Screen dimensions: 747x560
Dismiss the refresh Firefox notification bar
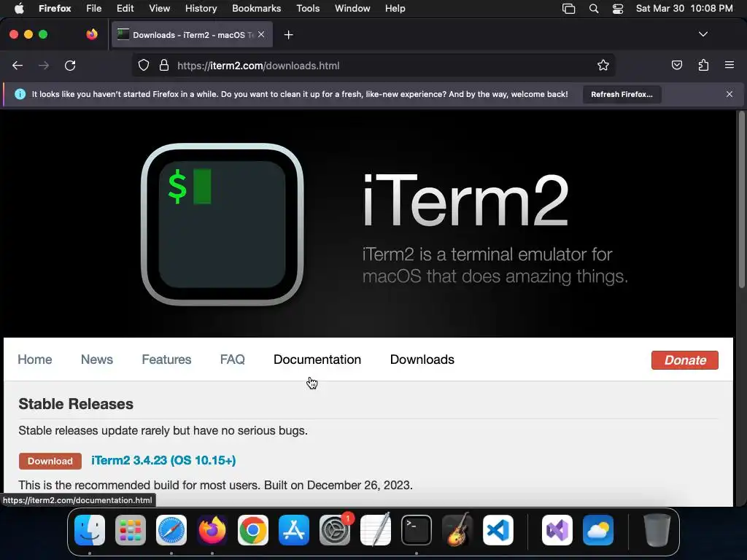coord(729,94)
